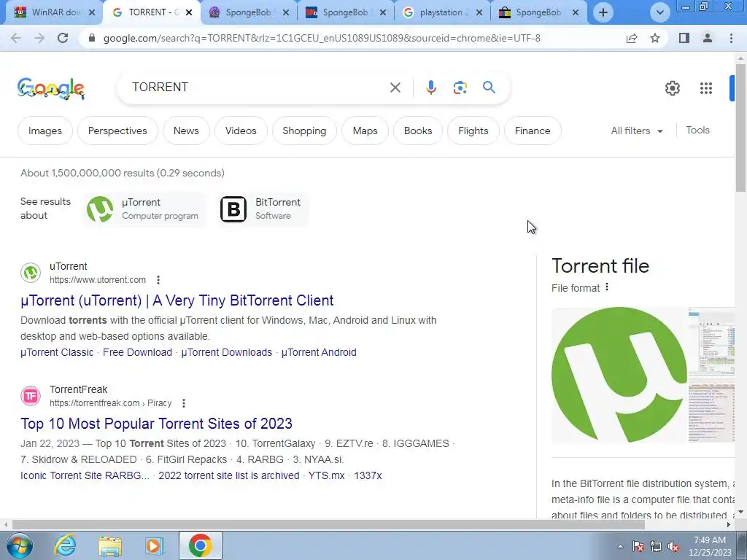Open the Tools option
Viewport: 747px width, 560px height.
[697, 130]
